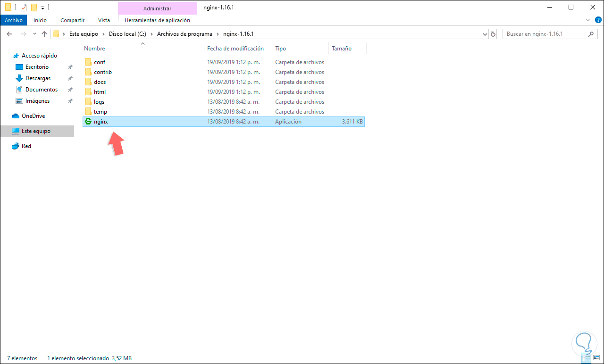This screenshot has height=364, width=604.
Task: Click the Red network icon
Action: 16,146
